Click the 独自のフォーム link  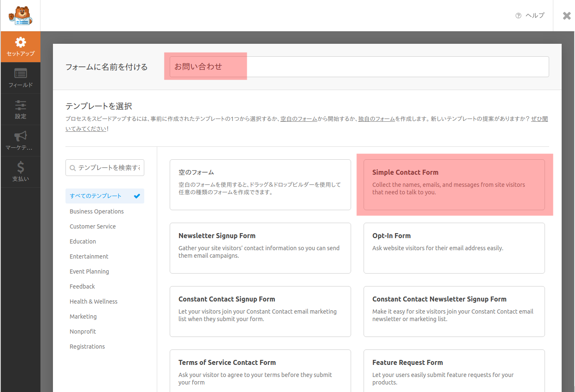[x=376, y=118]
